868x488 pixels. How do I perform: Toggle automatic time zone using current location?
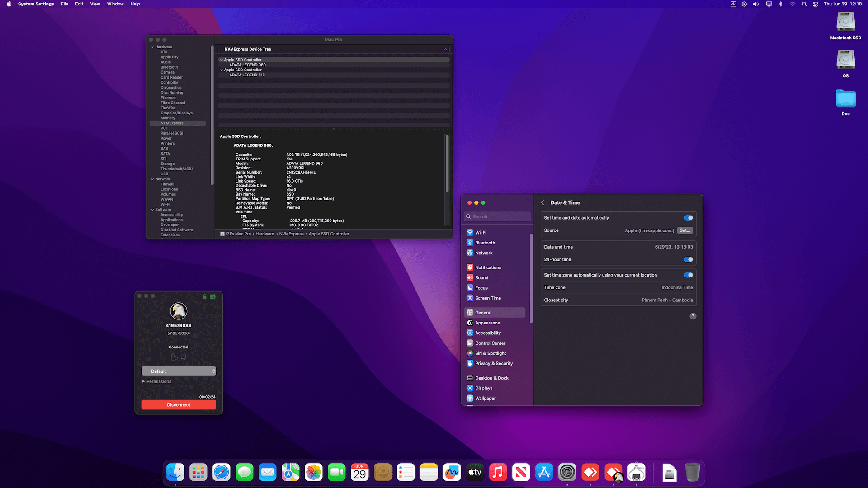[688, 275]
